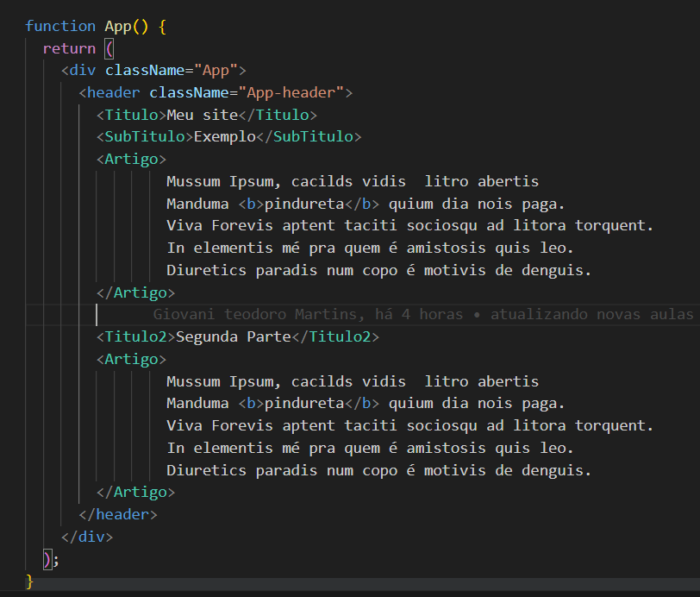Click the 'Segunda Parte' text
700x597 pixels.
point(234,337)
